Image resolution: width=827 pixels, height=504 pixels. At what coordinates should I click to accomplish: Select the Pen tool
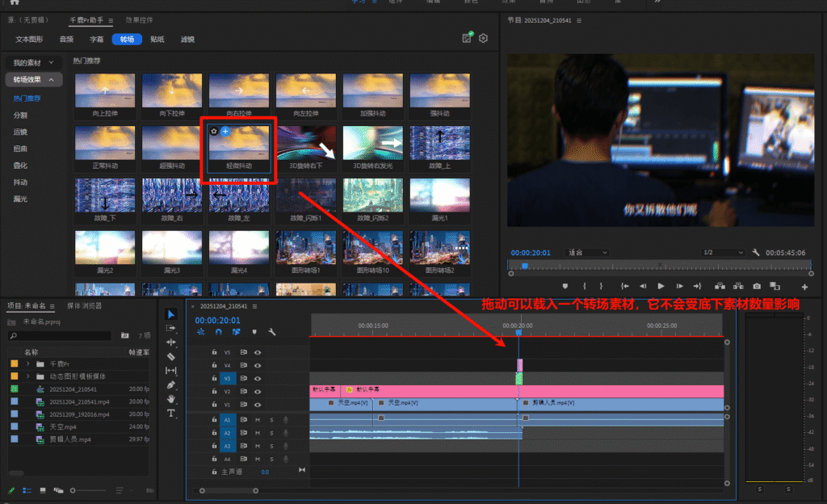pos(171,384)
